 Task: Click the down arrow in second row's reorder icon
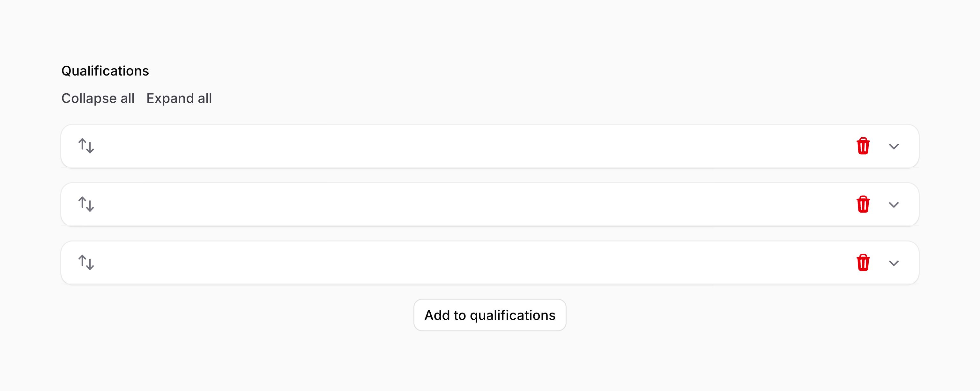(90, 206)
